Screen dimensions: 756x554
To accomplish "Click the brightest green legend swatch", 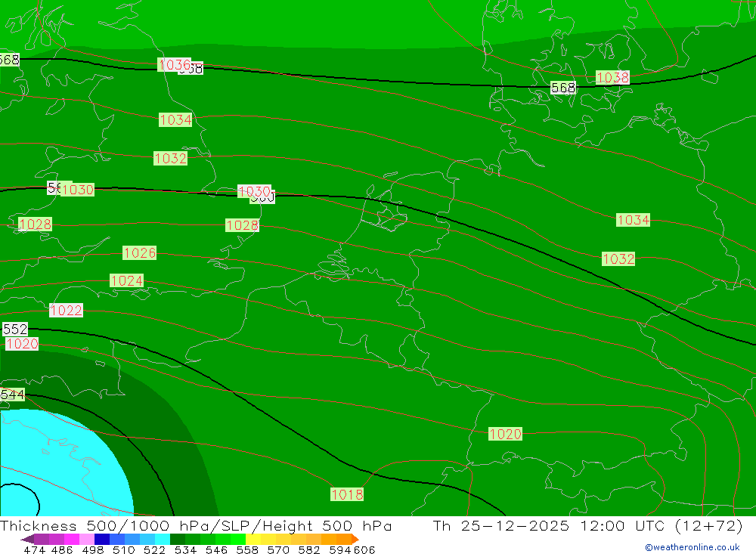I will (238, 539).
